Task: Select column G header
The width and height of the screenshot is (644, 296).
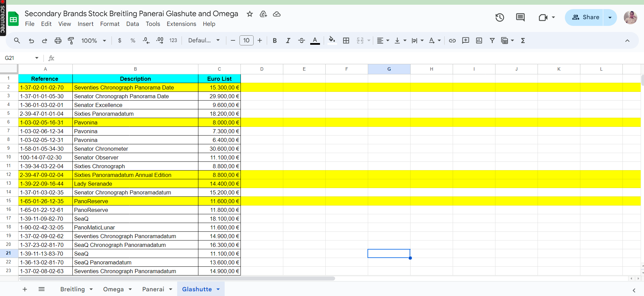Action: 389,69
